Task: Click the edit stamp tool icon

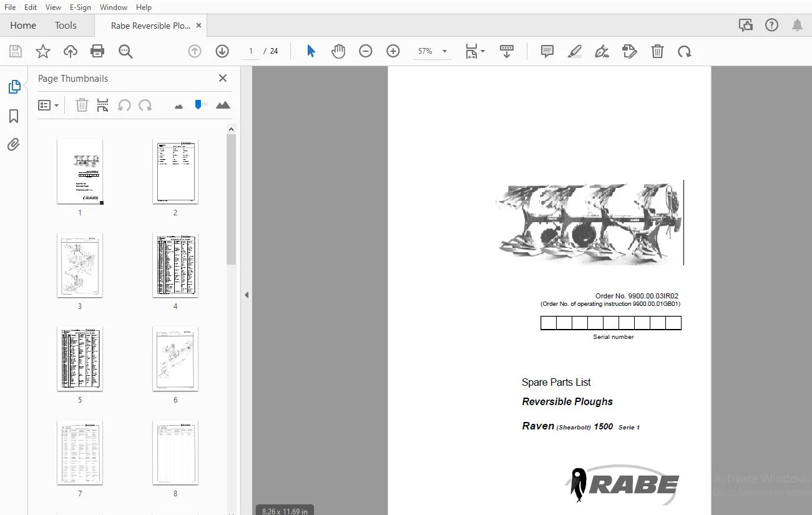Action: (630, 51)
